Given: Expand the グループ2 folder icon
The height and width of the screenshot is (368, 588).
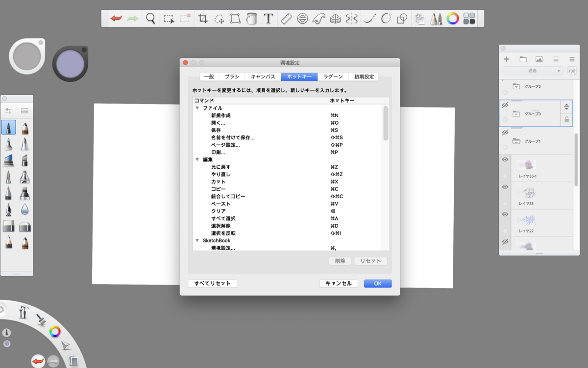Looking at the screenshot, I should pos(516,86).
